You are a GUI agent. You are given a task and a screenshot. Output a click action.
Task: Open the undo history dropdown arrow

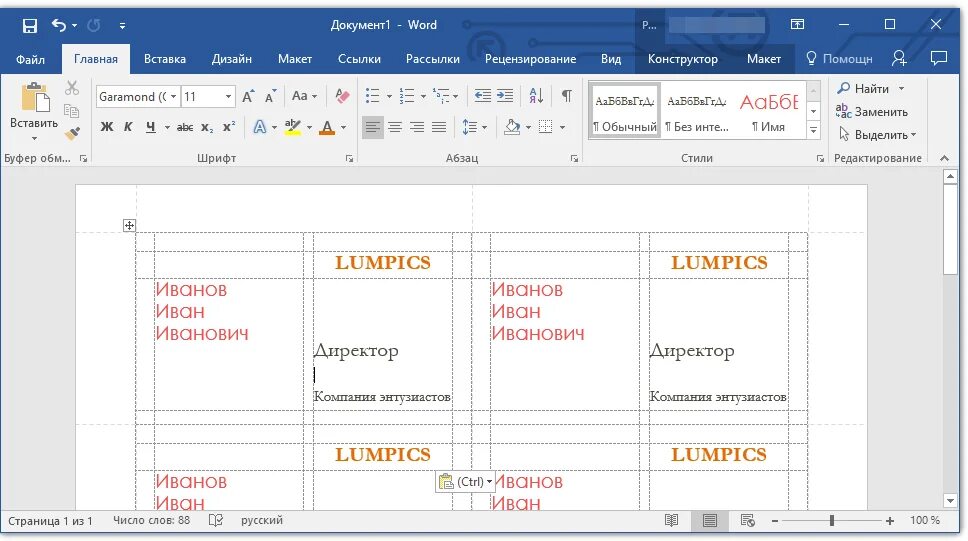(x=75, y=25)
